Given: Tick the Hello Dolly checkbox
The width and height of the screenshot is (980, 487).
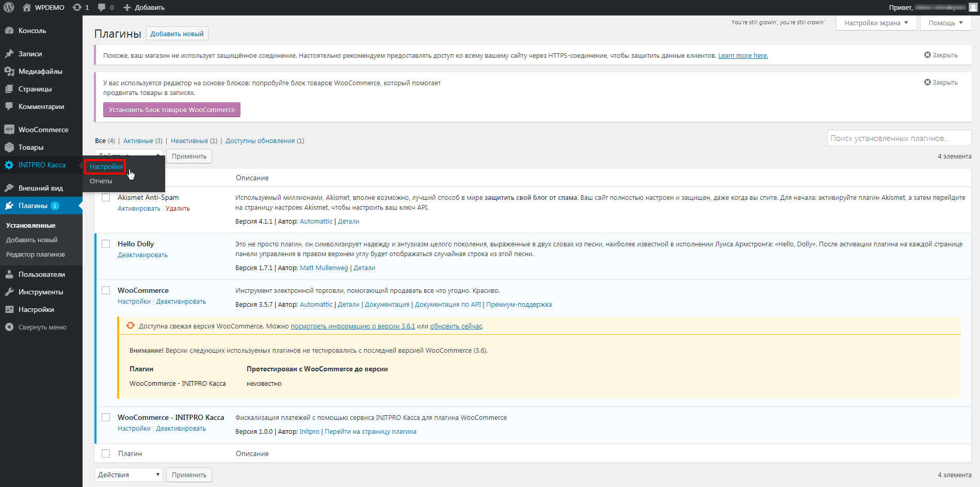Looking at the screenshot, I should coord(106,244).
